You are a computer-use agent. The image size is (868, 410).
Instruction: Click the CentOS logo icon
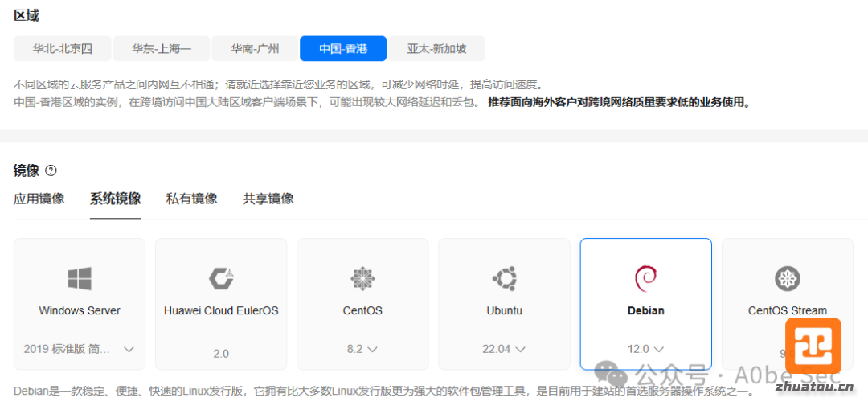(362, 278)
